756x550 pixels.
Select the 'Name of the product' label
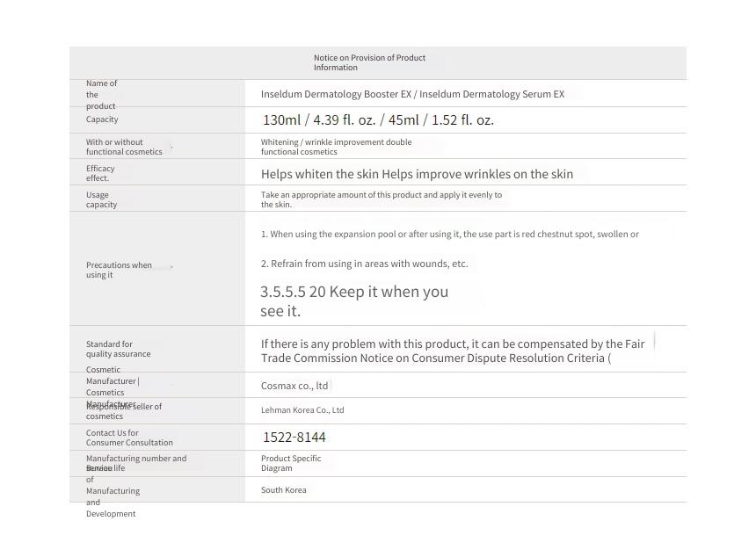[101, 95]
